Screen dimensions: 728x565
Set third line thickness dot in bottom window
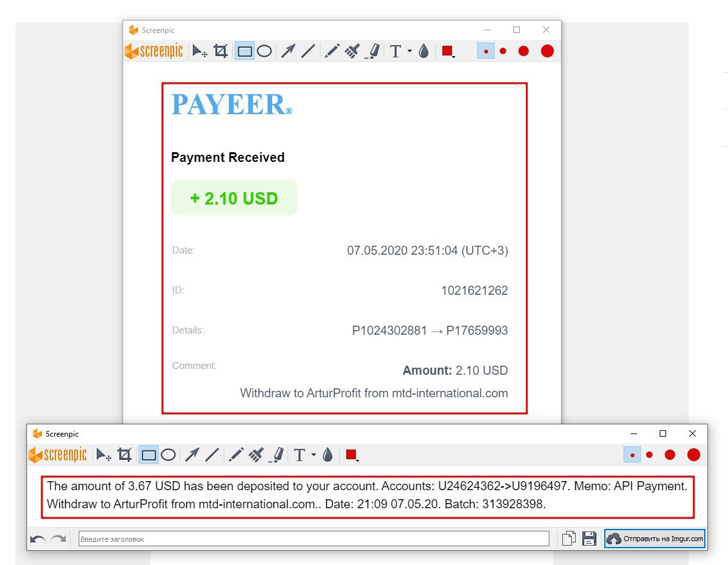[670, 455]
